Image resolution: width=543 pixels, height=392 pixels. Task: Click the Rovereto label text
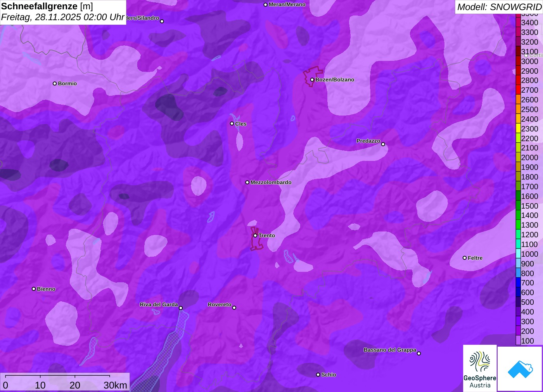coord(220,304)
